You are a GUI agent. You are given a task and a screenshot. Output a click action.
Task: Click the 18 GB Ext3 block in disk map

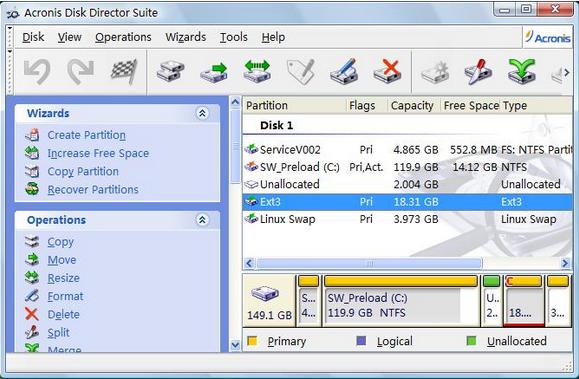pos(524,300)
